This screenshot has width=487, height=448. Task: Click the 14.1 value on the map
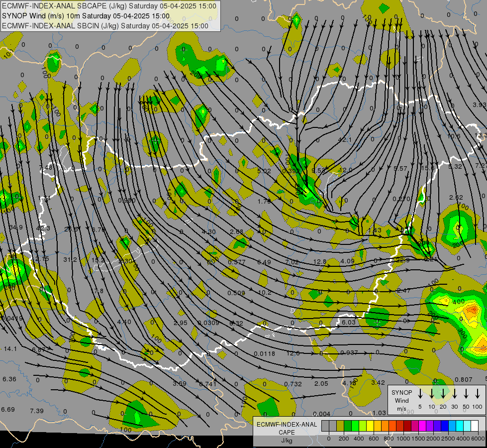pos(10,349)
